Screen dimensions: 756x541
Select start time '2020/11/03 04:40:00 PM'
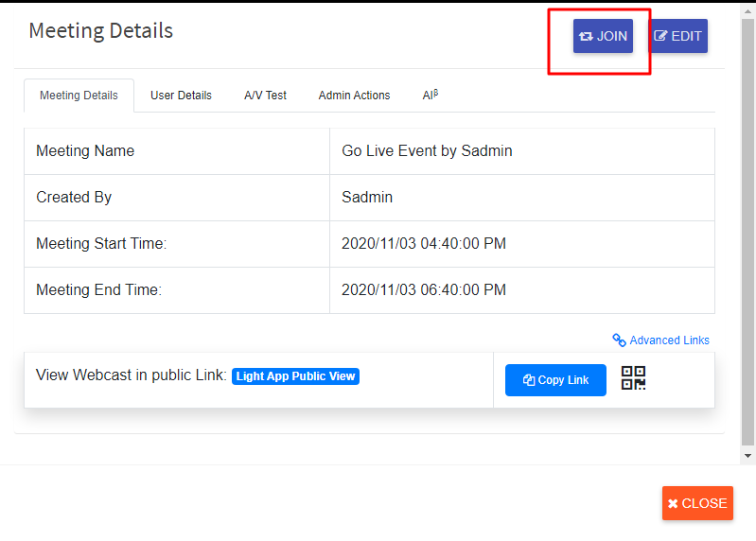pyautogui.click(x=424, y=243)
